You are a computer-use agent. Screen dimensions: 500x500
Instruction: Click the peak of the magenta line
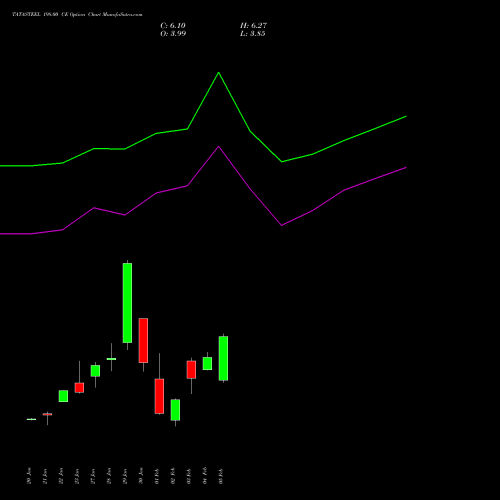click(x=219, y=147)
